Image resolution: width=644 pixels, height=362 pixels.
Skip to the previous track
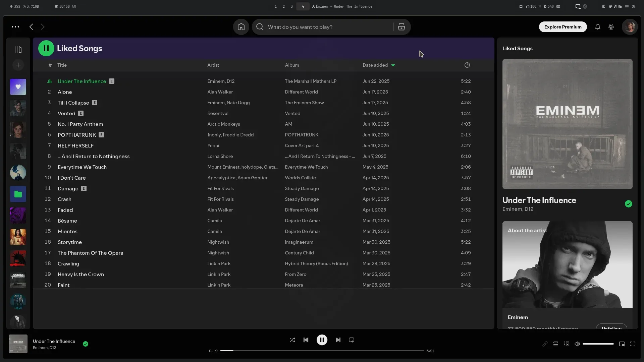coord(306,340)
